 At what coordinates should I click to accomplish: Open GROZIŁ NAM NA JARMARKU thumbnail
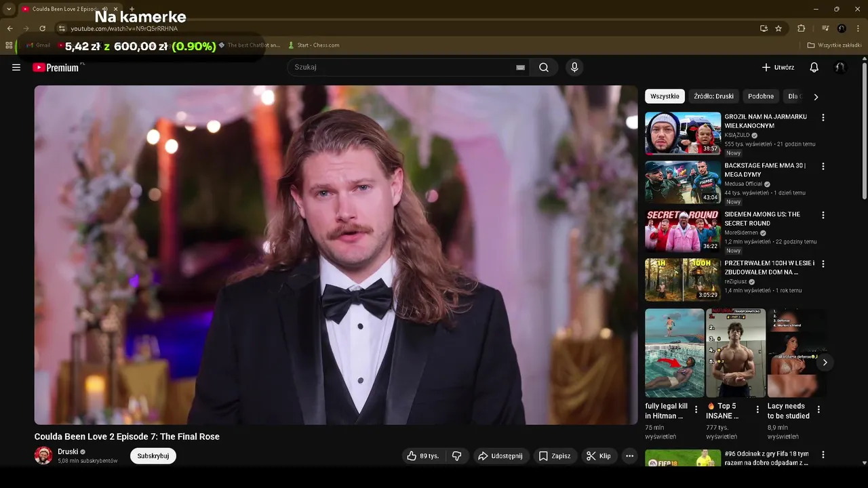[x=683, y=134]
